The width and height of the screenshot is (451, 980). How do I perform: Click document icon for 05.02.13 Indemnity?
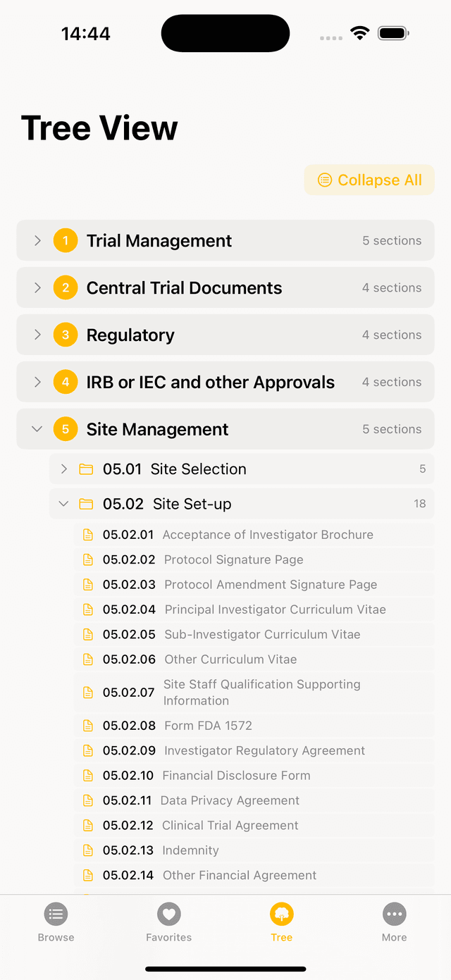(88, 850)
